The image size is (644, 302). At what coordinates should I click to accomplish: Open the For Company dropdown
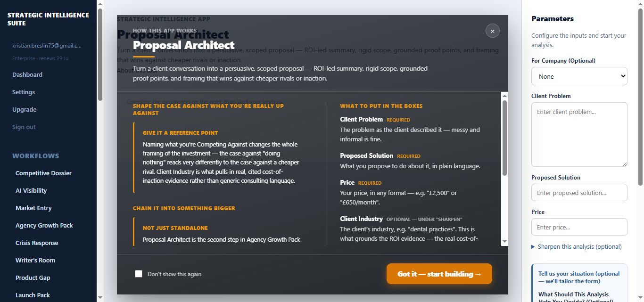pos(579,76)
